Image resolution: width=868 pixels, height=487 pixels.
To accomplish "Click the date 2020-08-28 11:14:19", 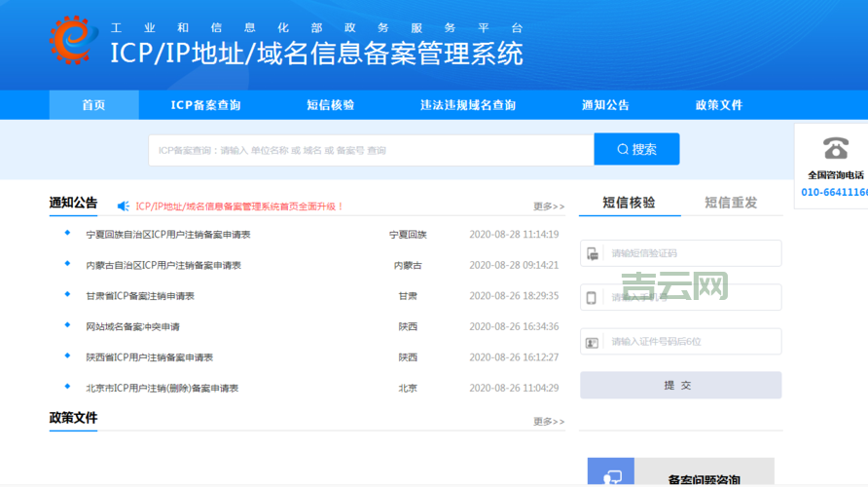I will point(514,235).
